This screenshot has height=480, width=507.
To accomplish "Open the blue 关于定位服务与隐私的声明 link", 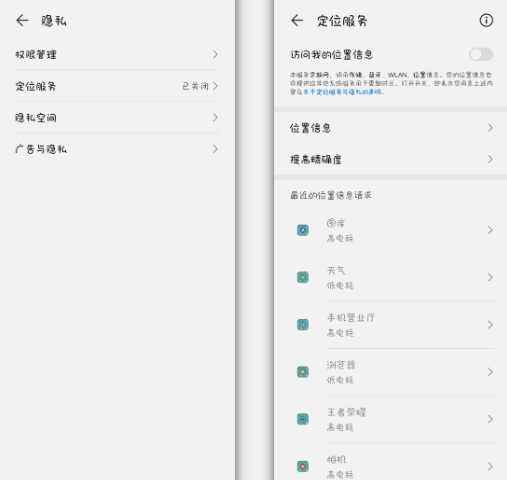I will click(343, 92).
